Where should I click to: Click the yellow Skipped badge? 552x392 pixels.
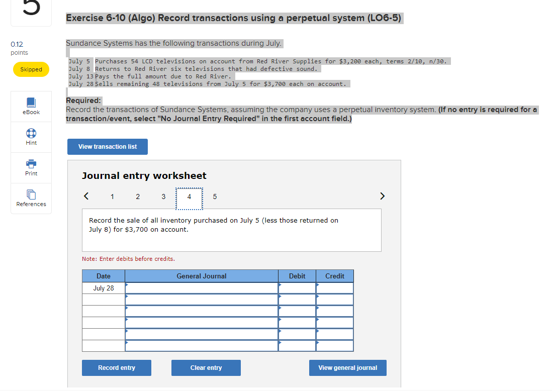(31, 69)
